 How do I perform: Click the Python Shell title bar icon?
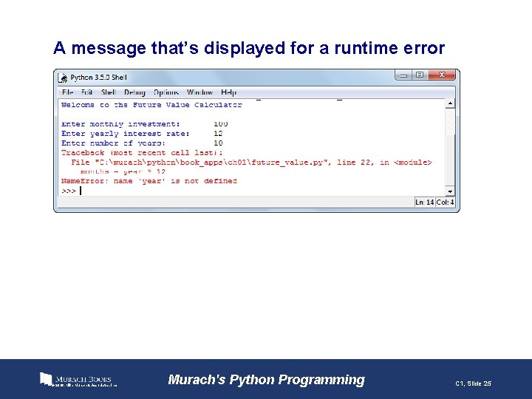[x=63, y=78]
